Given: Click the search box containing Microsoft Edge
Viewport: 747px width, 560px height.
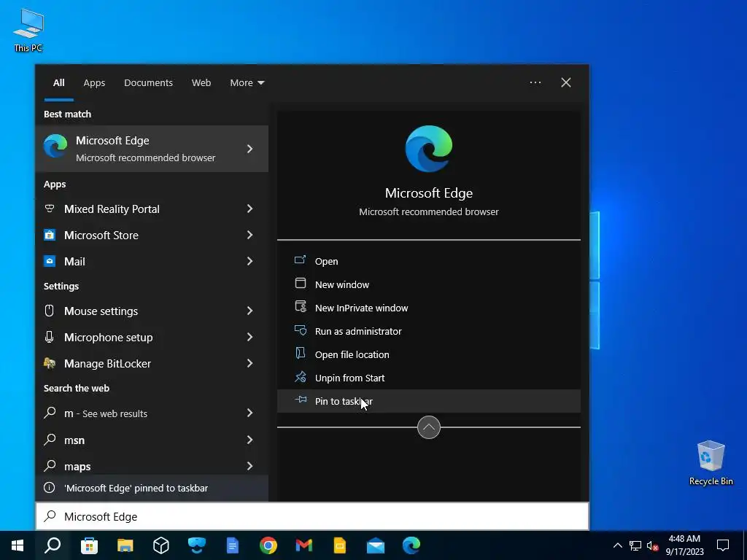Looking at the screenshot, I should point(312,516).
